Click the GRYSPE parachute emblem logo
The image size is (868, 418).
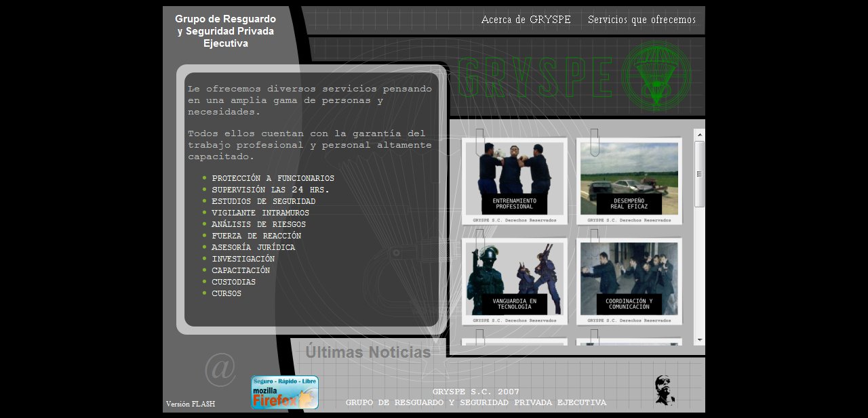point(656,76)
